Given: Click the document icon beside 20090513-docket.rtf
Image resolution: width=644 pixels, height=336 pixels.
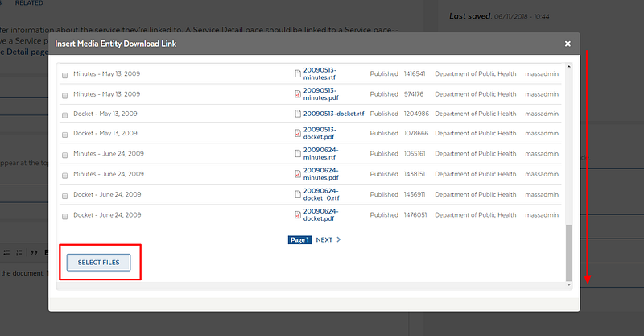Looking at the screenshot, I should [x=298, y=114].
